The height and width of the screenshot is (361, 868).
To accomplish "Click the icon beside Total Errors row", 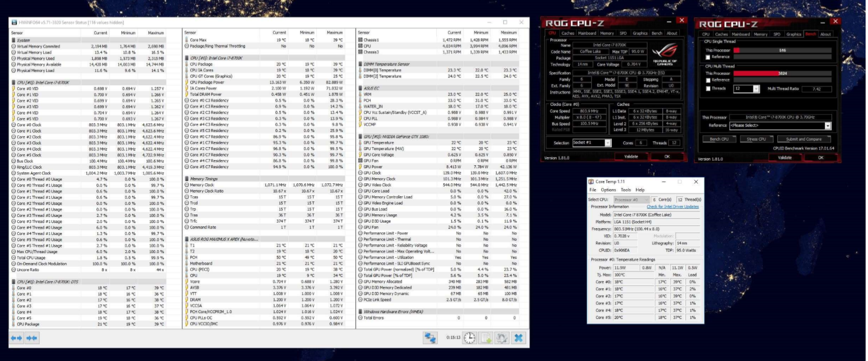I will (x=361, y=318).
